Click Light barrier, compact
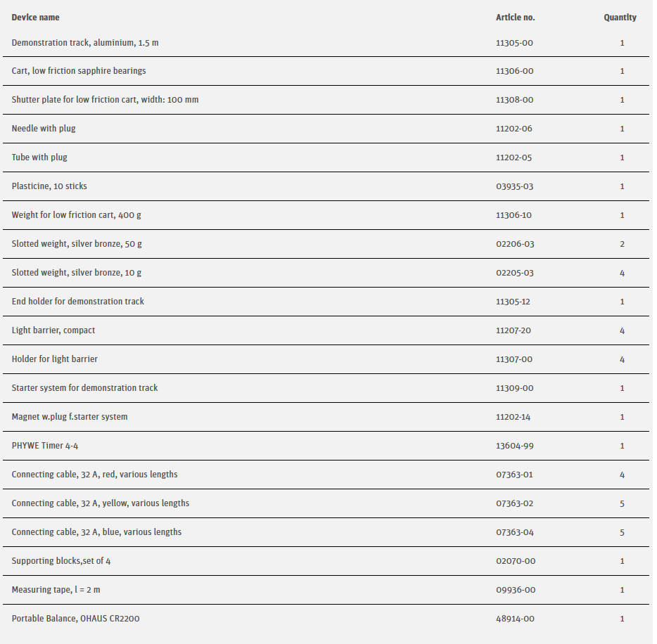 point(53,330)
